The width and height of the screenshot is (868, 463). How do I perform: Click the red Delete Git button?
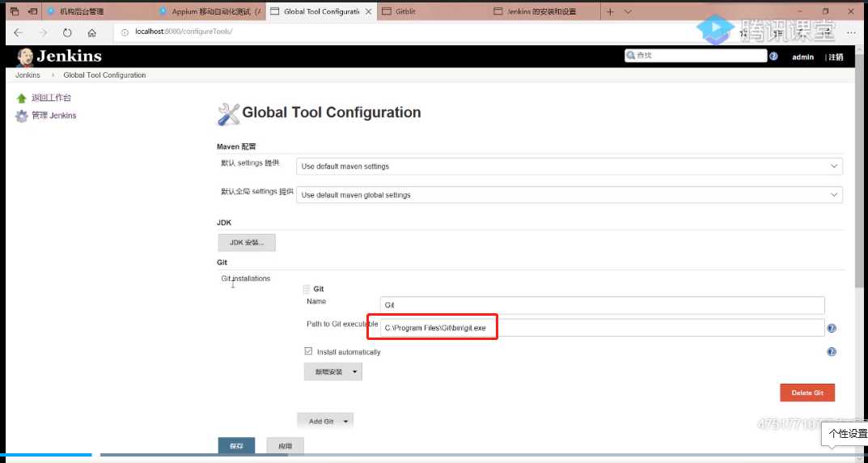807,393
